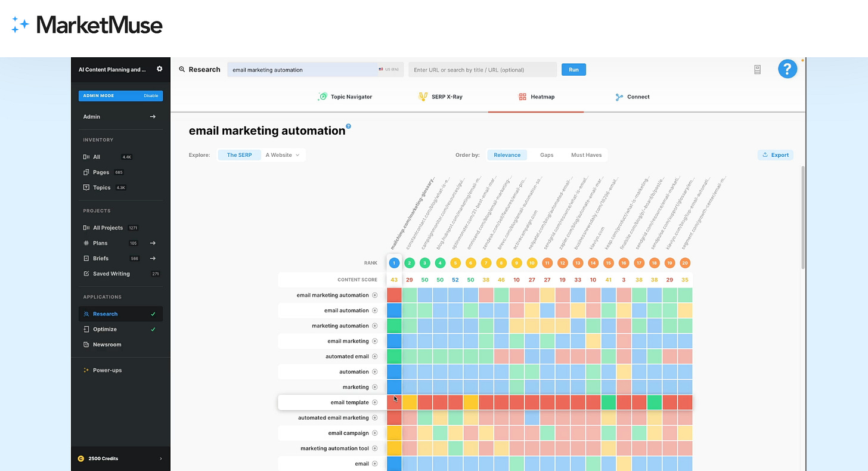Click plus icon next to automated email row
868x471 pixels.
coord(375,357)
